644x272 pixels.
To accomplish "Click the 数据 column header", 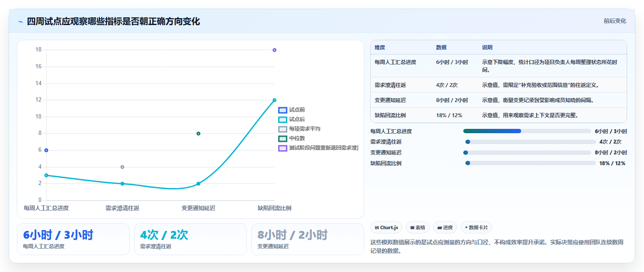I will [441, 48].
